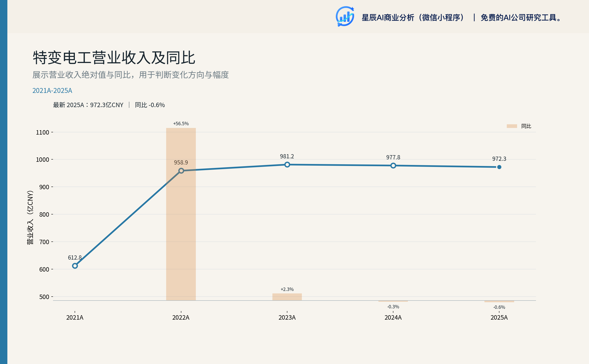
Task: Click the +2.3% growth label
Action: click(x=287, y=289)
